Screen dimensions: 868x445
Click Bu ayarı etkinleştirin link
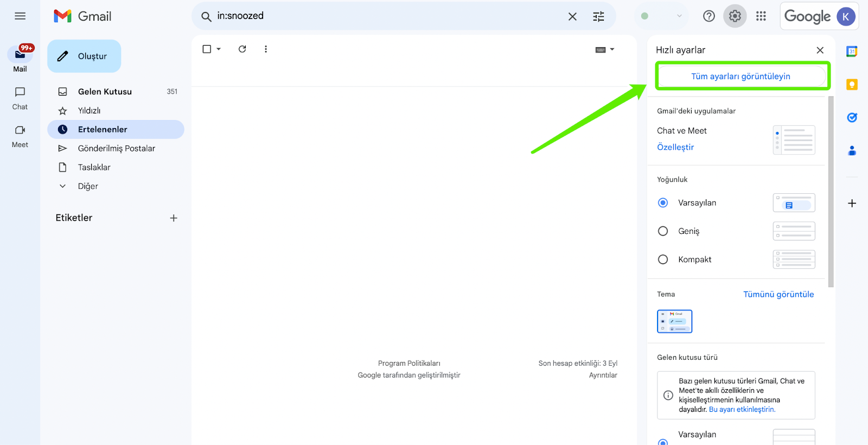pyautogui.click(x=742, y=410)
